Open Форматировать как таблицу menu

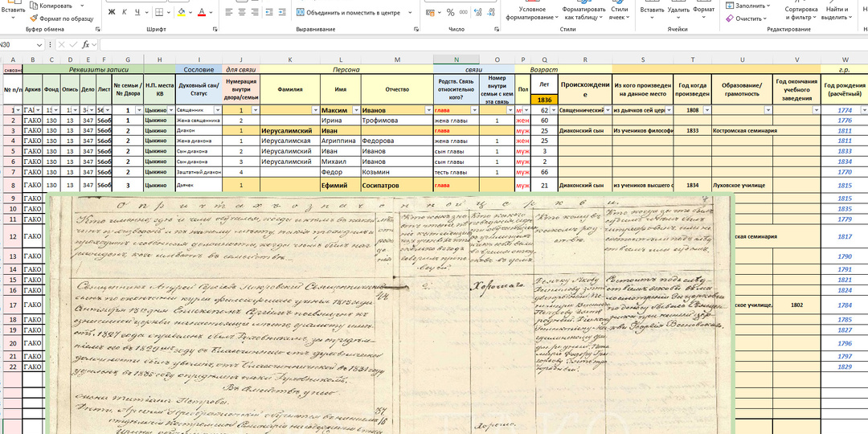[583, 12]
